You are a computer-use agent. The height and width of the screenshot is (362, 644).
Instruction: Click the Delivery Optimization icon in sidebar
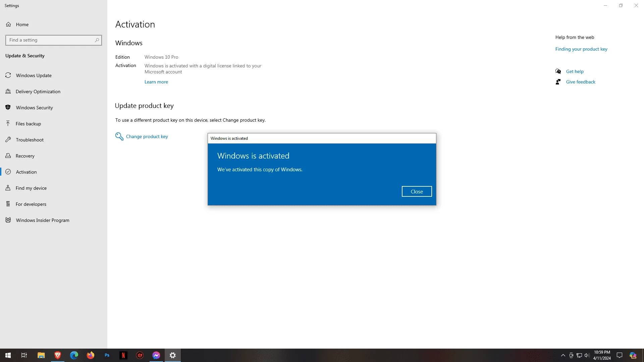[x=8, y=92]
